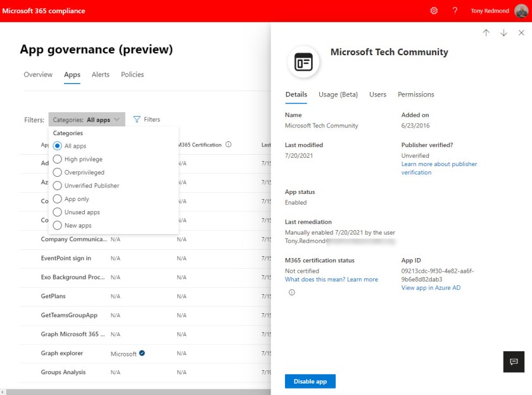The width and height of the screenshot is (532, 395).
Task: Go to next app with down arrow
Action: [x=503, y=32]
